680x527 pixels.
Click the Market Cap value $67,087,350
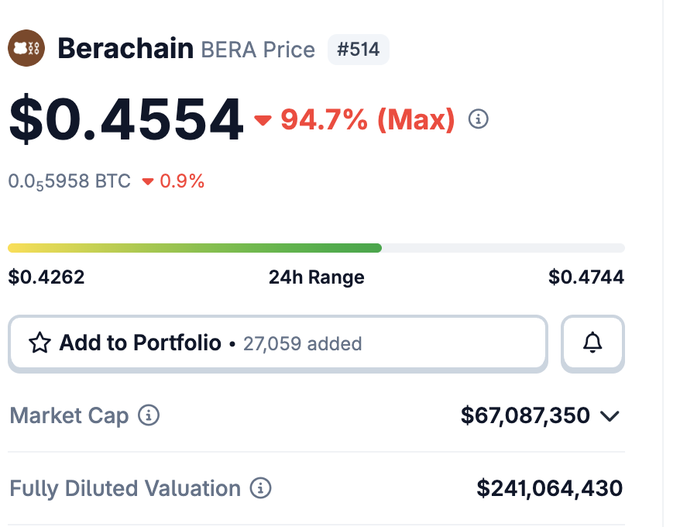point(525,415)
